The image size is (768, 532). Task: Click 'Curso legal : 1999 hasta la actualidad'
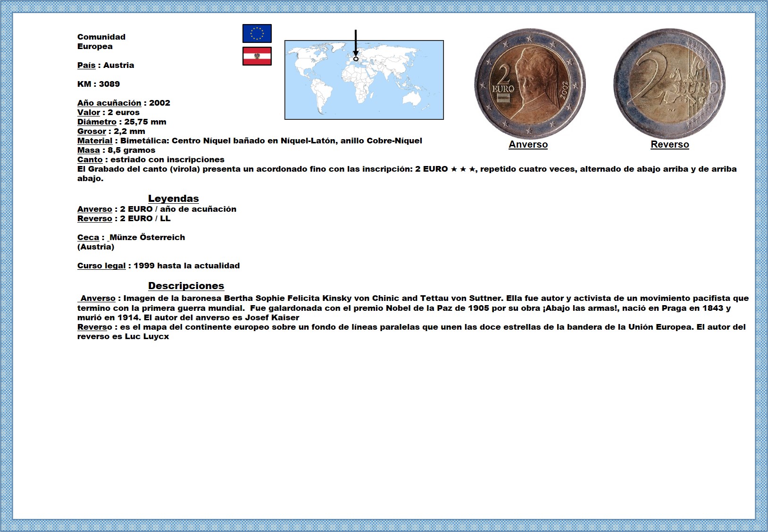(x=159, y=266)
